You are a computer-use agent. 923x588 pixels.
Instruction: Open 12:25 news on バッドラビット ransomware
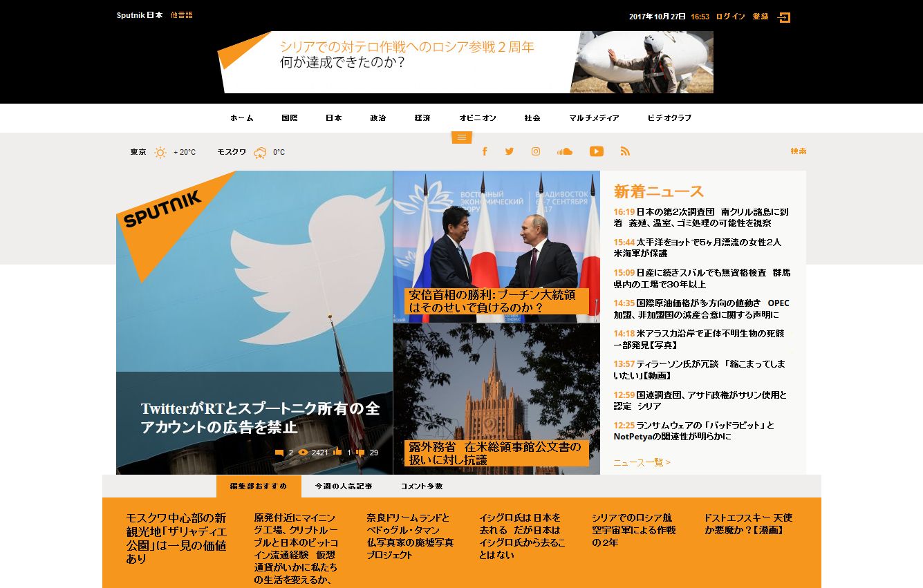point(694,431)
